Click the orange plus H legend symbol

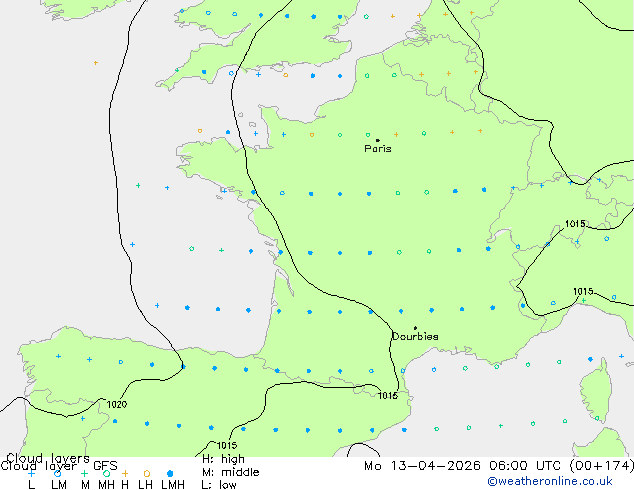(x=125, y=473)
